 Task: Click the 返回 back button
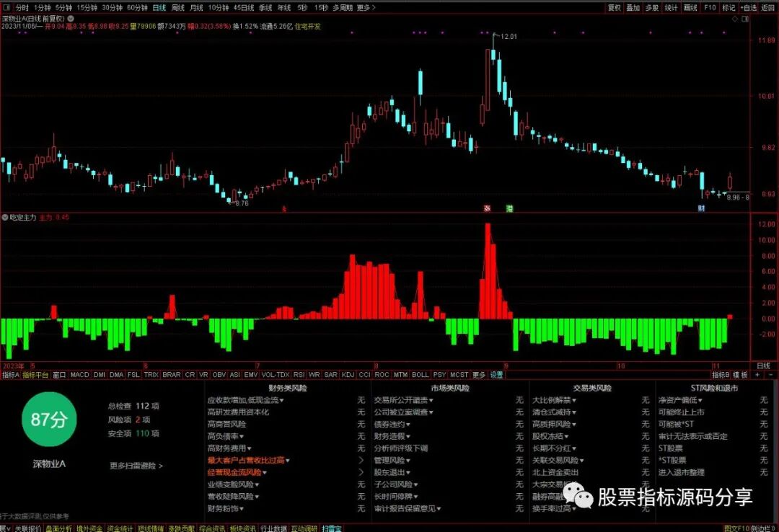(768, 7)
